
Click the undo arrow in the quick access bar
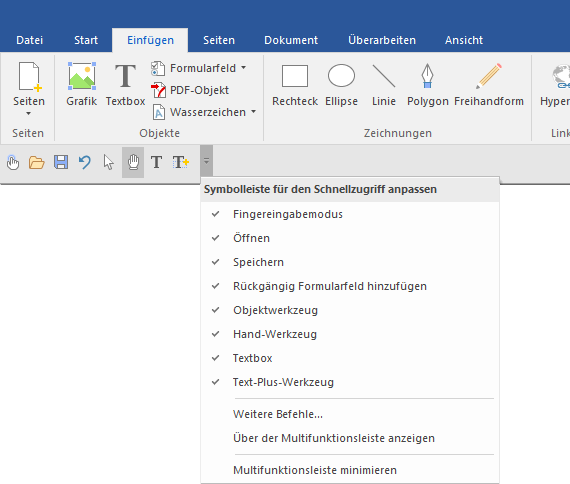pyautogui.click(x=85, y=162)
